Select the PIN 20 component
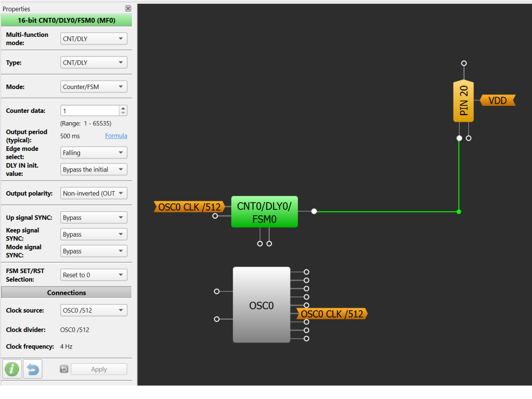 (x=464, y=101)
